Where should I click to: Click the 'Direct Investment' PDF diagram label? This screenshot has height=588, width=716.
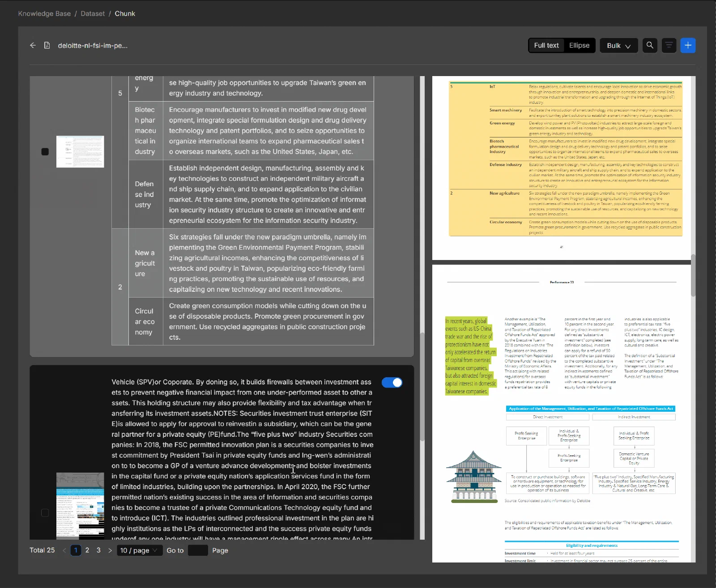[x=548, y=417]
